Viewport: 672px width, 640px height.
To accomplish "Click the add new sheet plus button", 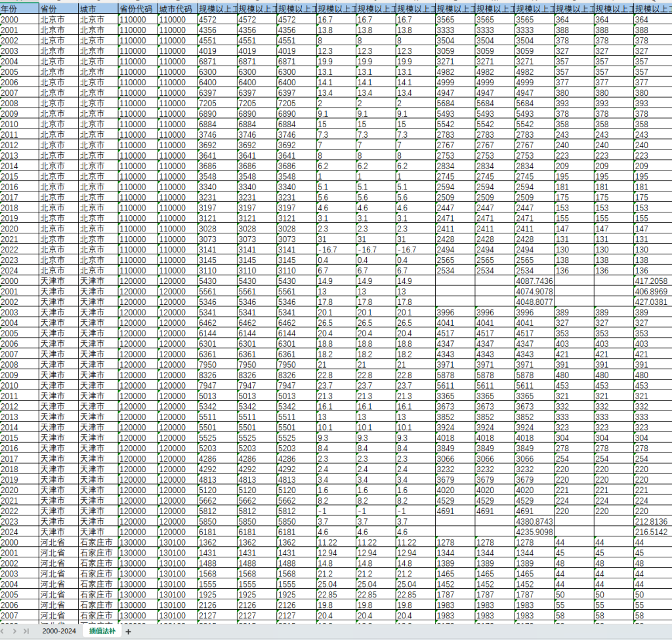I will coord(129,631).
